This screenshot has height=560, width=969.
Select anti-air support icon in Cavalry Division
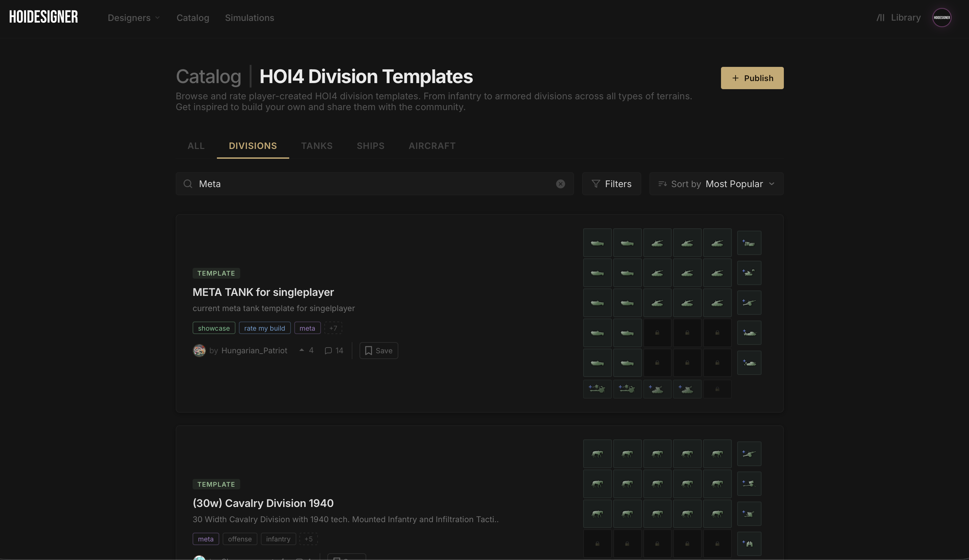(x=749, y=514)
